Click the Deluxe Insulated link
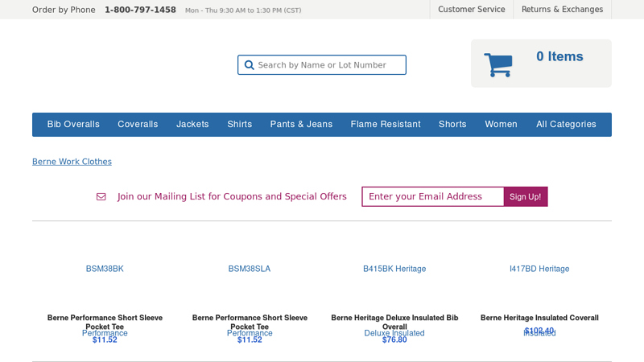The height and width of the screenshot is (362, 644). [x=394, y=332]
